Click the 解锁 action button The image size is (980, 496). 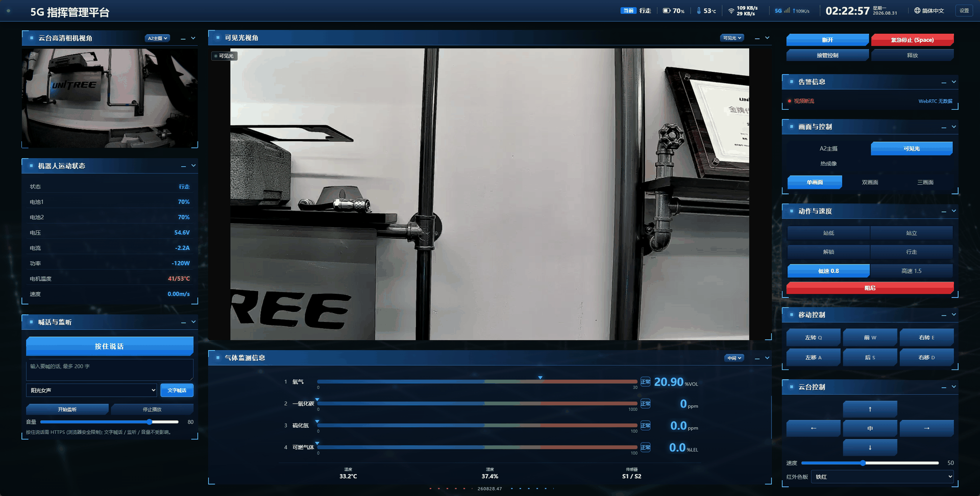(x=828, y=252)
